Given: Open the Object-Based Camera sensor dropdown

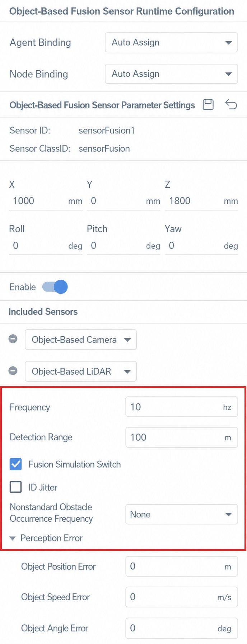Looking at the screenshot, I should tap(81, 340).
